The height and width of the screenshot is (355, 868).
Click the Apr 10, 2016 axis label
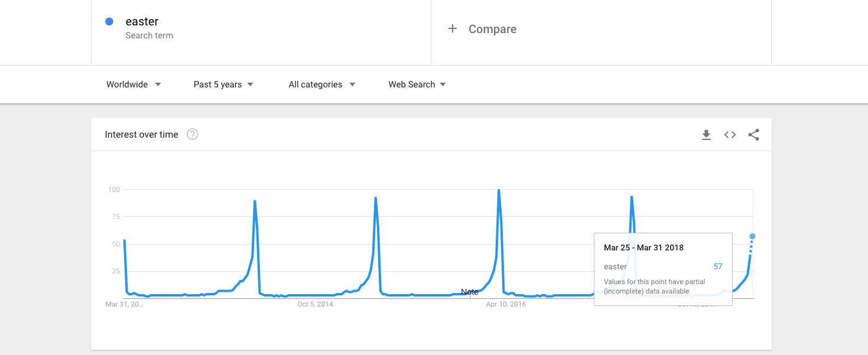(506, 304)
